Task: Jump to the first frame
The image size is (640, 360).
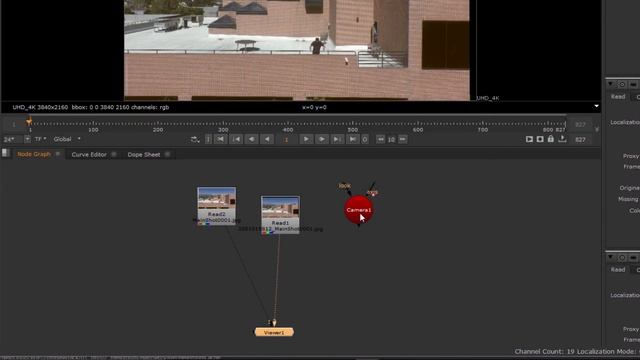Action: tap(220, 139)
